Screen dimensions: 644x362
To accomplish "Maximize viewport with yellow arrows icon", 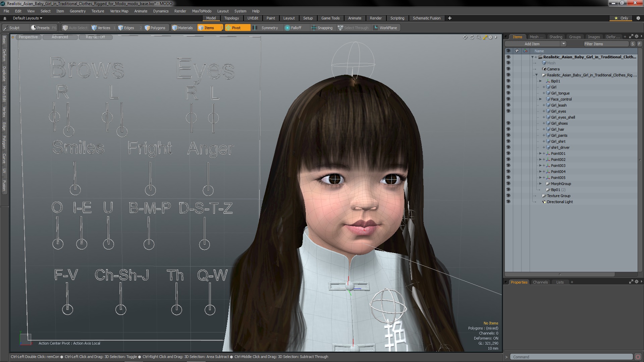I will pos(485,37).
